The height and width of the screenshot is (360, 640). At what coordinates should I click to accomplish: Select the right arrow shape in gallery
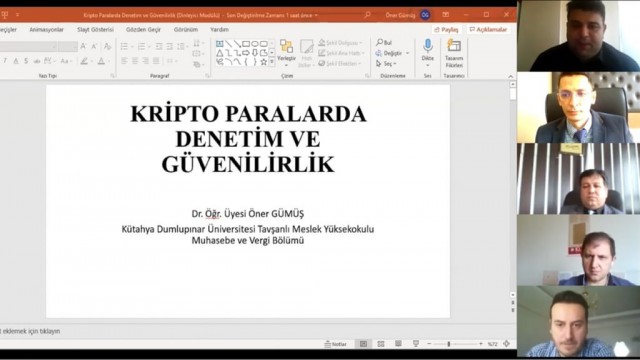point(246,53)
